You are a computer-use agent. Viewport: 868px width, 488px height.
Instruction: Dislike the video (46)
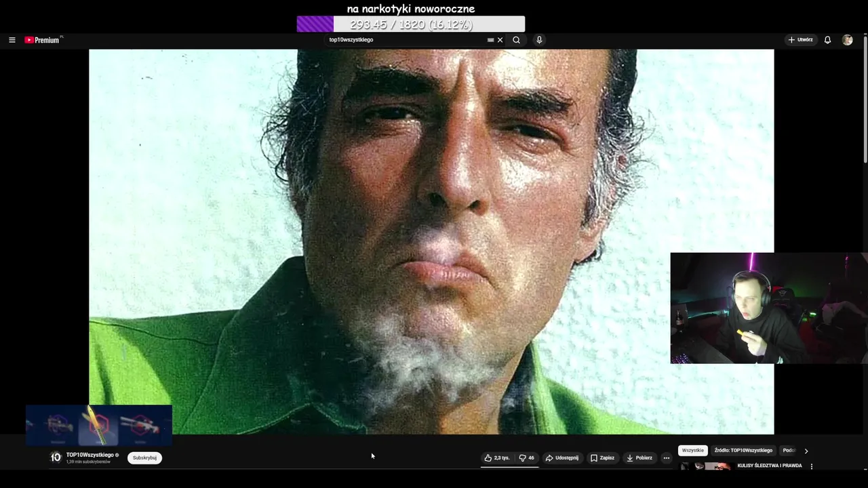526,457
